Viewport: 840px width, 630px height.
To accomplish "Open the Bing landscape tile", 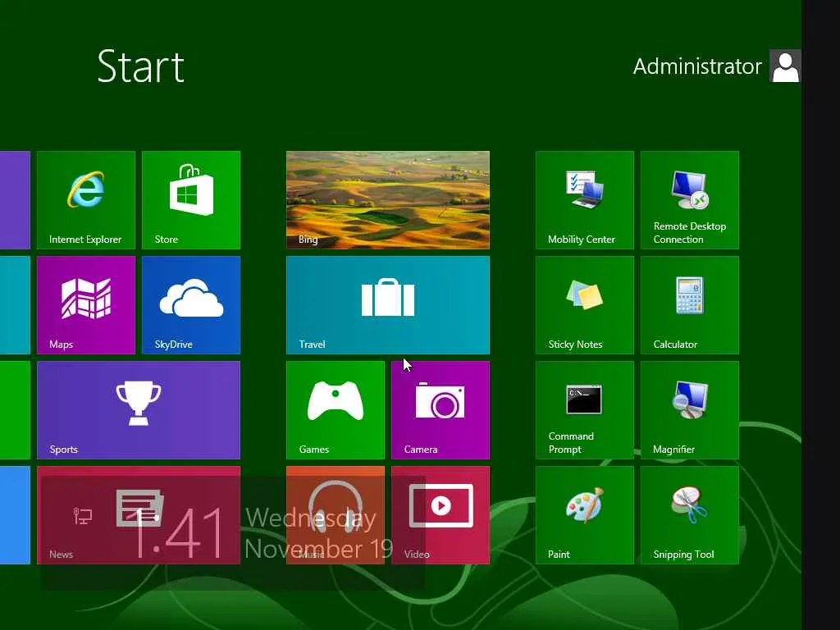I will click(388, 200).
